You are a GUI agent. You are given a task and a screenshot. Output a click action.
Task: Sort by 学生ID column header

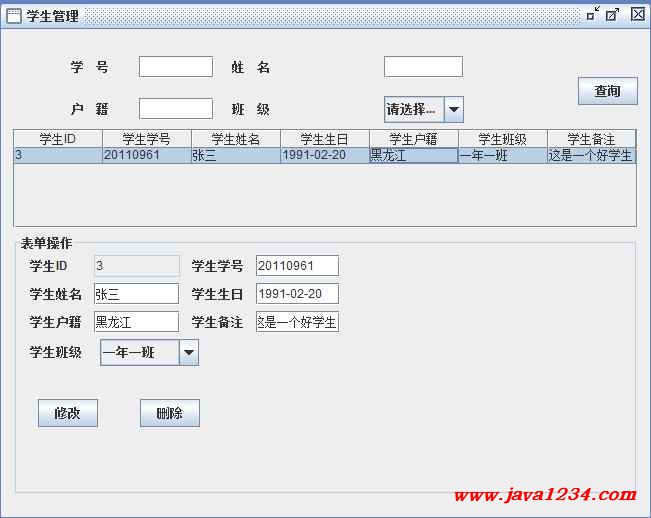coord(57,139)
